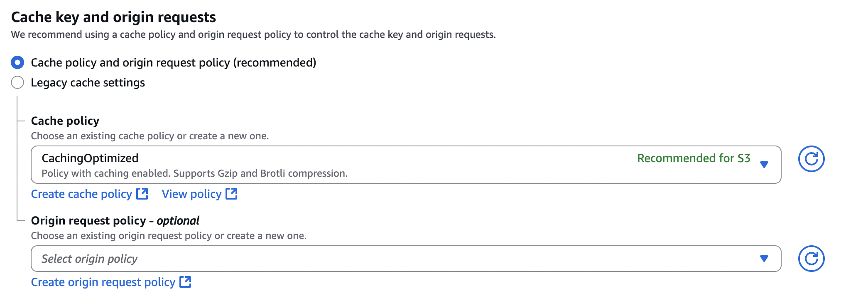Click external-link icon next to View policy
The image size is (868, 301).
coord(231,194)
